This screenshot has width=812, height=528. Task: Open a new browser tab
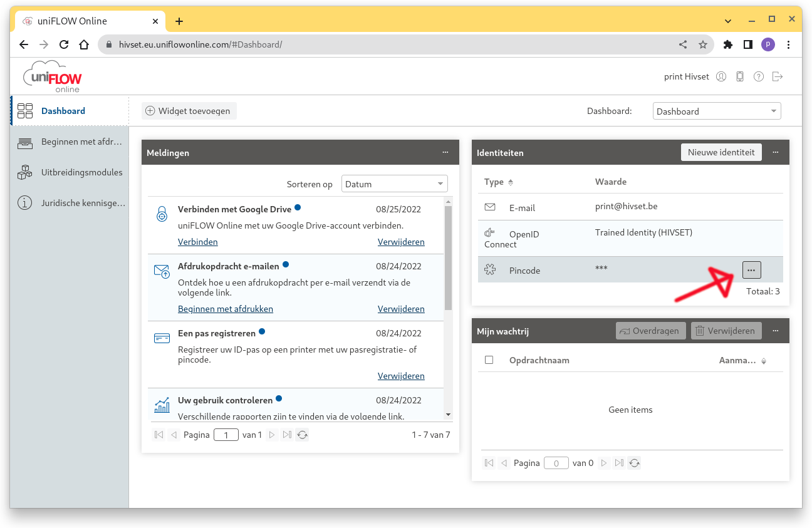[179, 21]
